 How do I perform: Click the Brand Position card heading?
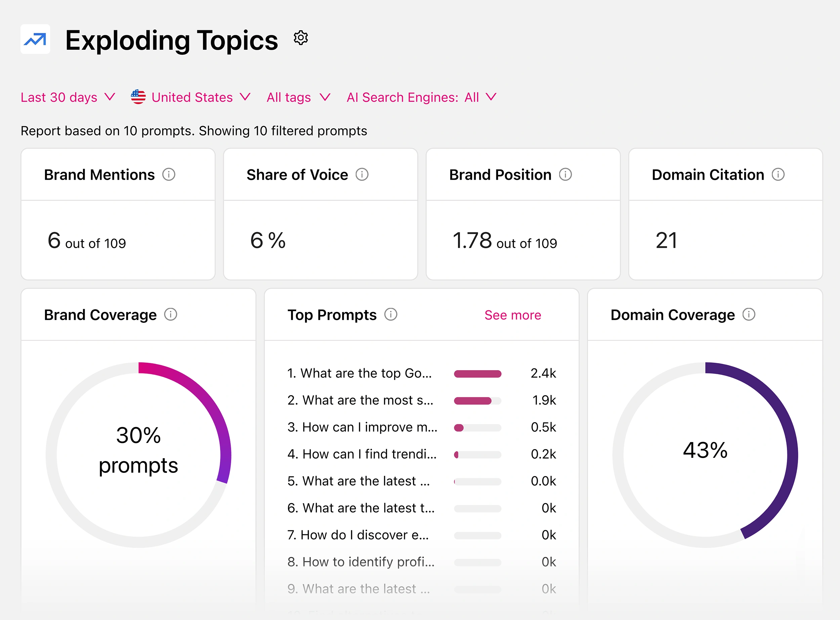(500, 175)
